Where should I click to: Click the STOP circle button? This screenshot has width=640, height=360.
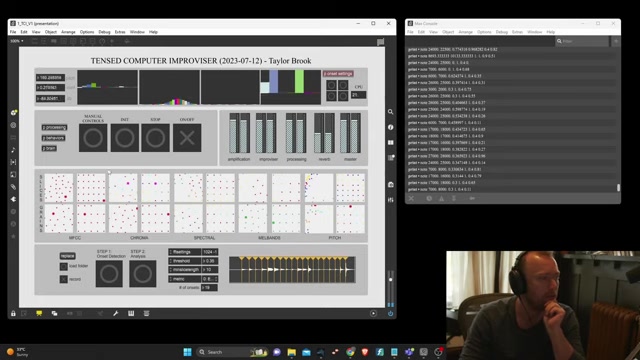pos(156,138)
